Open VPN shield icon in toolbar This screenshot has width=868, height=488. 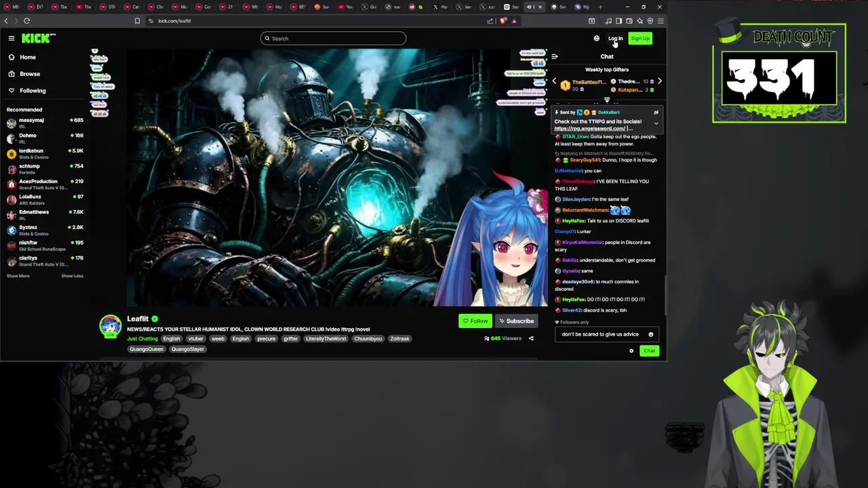pos(650,21)
